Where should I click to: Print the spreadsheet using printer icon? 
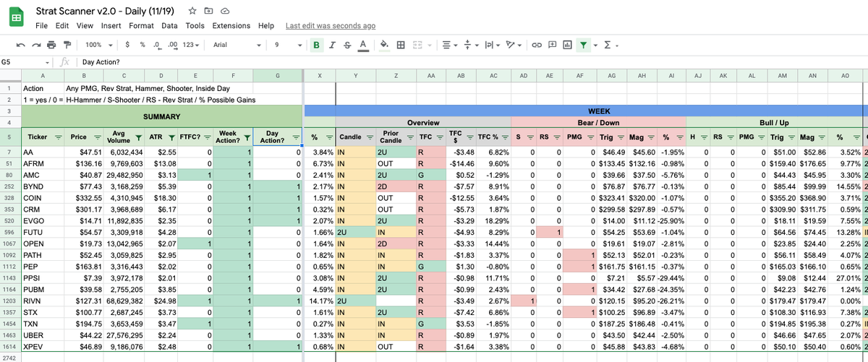coord(51,45)
